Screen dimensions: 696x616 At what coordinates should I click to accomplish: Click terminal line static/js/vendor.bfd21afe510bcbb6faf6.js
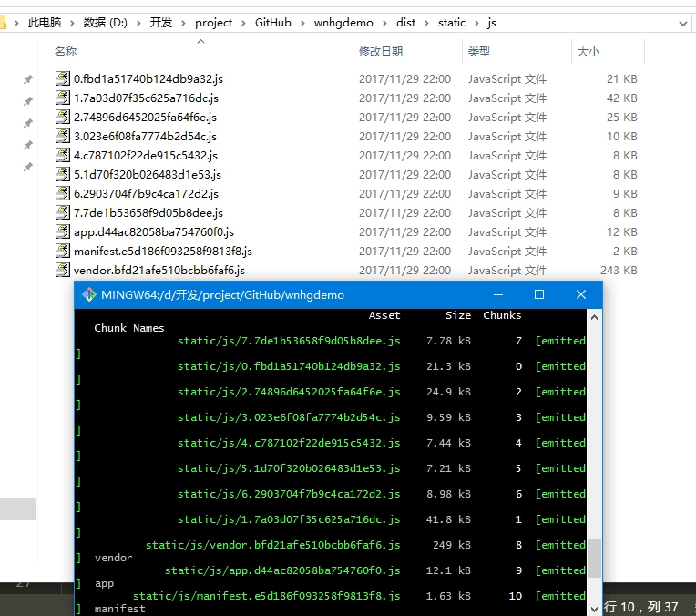point(273,545)
